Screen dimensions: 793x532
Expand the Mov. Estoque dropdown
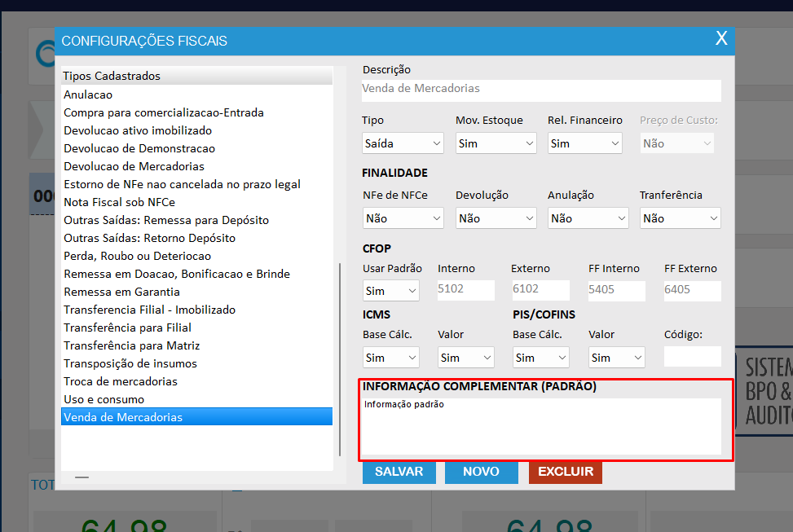[496, 143]
